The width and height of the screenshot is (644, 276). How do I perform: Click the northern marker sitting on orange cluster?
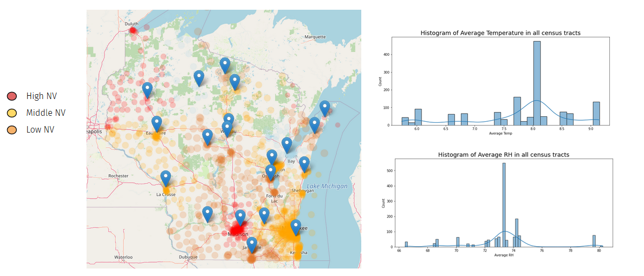click(235, 82)
